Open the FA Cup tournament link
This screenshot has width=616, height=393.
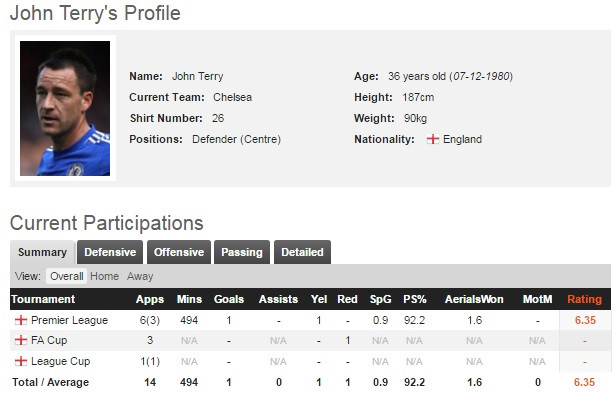(x=49, y=340)
